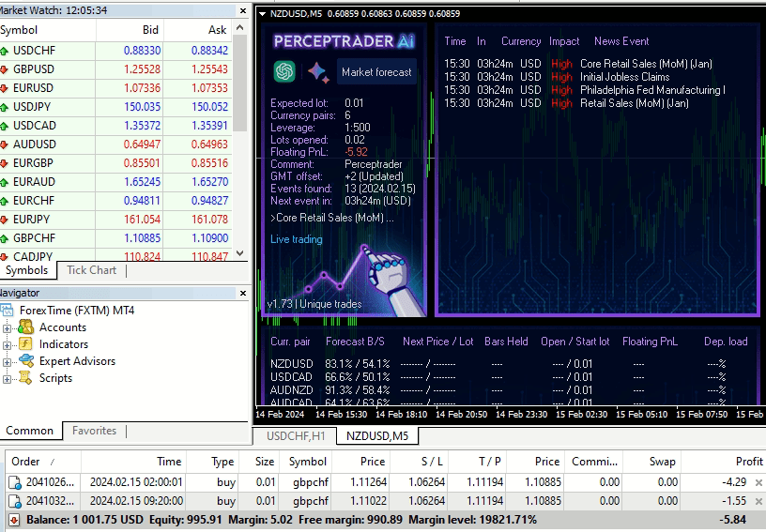Close the first gbpchf order with X
The height and width of the screenshot is (532, 766).
pyautogui.click(x=758, y=482)
